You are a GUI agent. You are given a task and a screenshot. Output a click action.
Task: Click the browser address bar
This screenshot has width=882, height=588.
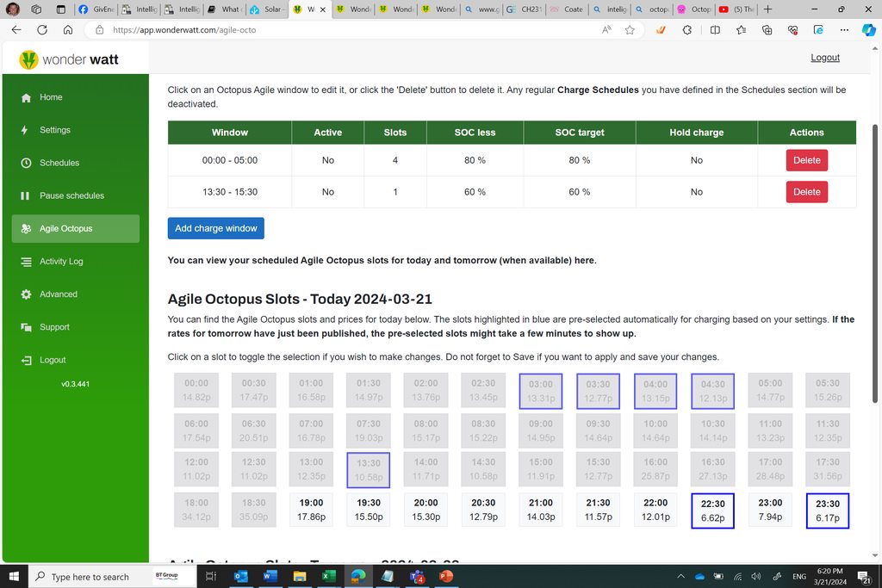click(345, 29)
